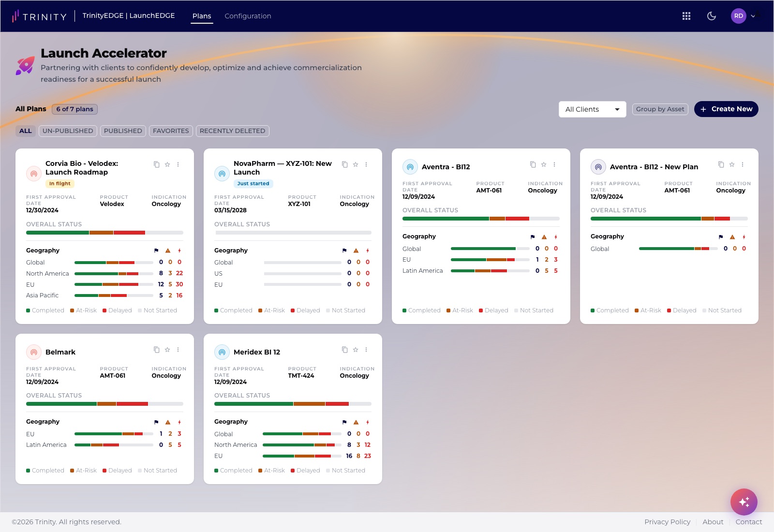The width and height of the screenshot is (774, 532).
Task: Open the RD user avatar menu
Action: tap(739, 16)
